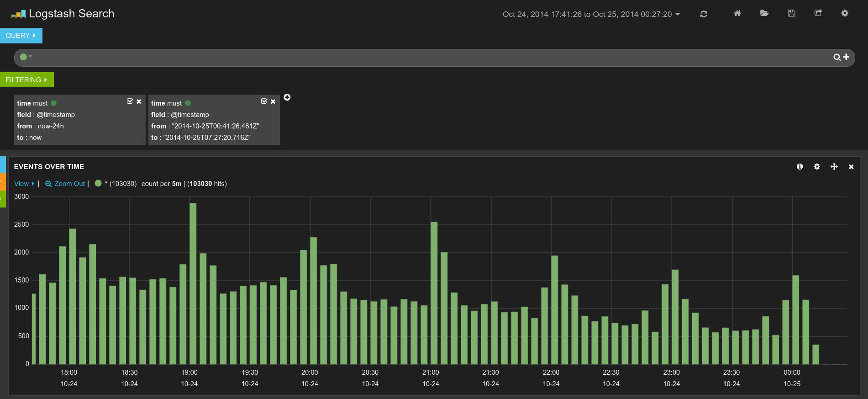Click the '103030 hits' count text
This screenshot has height=399, width=868.
coord(207,184)
